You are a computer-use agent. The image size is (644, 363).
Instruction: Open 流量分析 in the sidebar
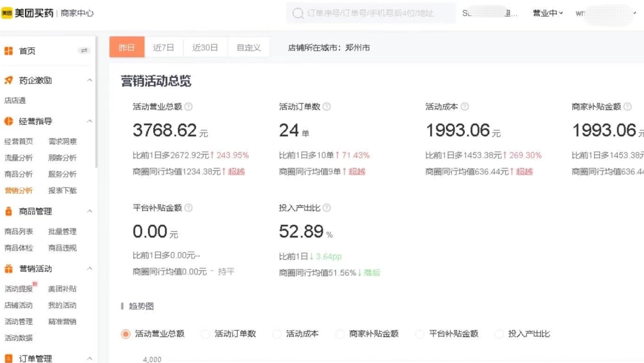pos(19,158)
